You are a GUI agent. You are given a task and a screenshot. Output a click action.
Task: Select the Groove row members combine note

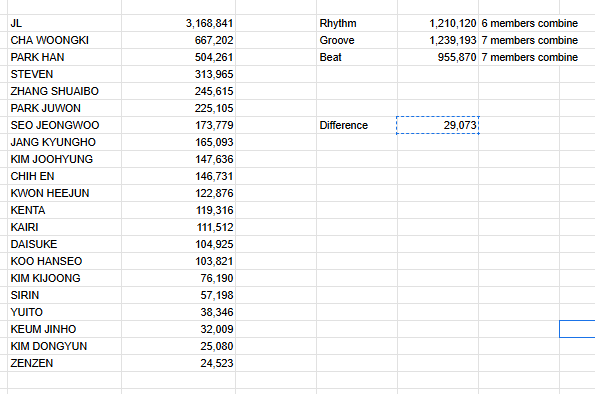click(x=530, y=40)
